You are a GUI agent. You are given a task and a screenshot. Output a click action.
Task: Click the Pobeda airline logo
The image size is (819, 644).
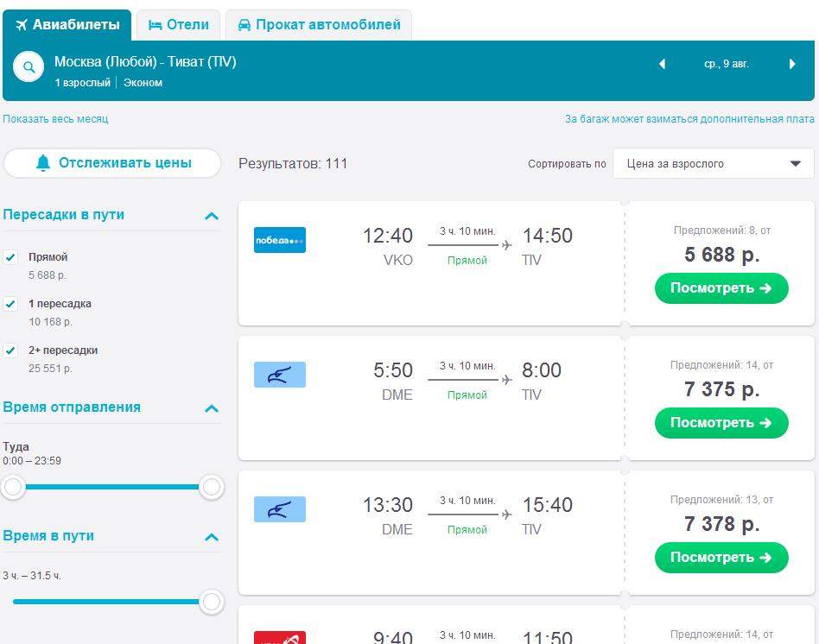(x=280, y=240)
